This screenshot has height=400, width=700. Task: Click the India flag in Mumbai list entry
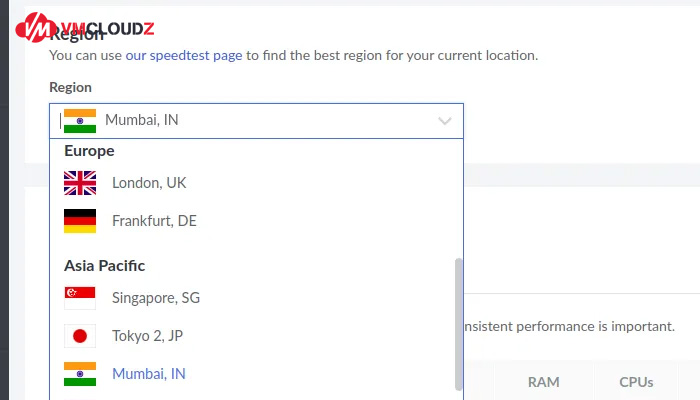[x=80, y=374]
